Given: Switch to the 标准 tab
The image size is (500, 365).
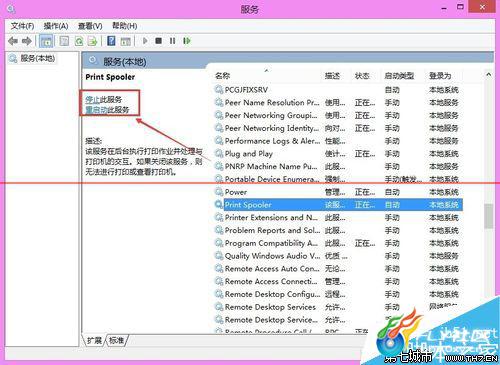Looking at the screenshot, I should pos(116,340).
